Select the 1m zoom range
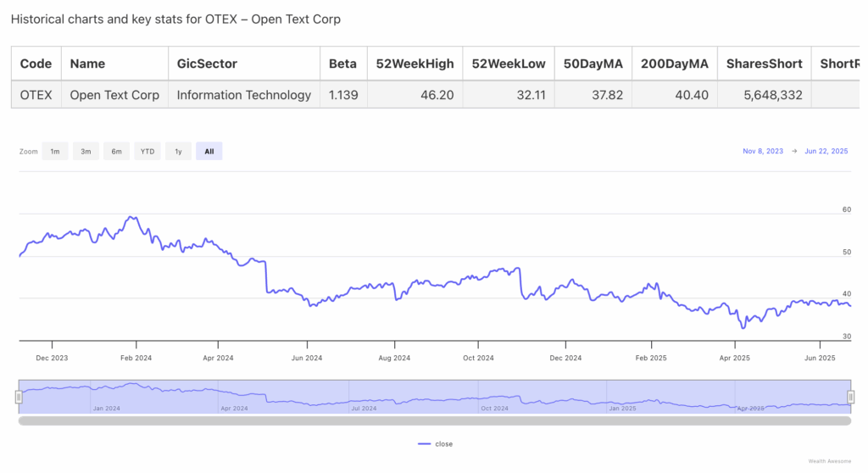Image resolution: width=868 pixels, height=473 pixels. [x=55, y=151]
